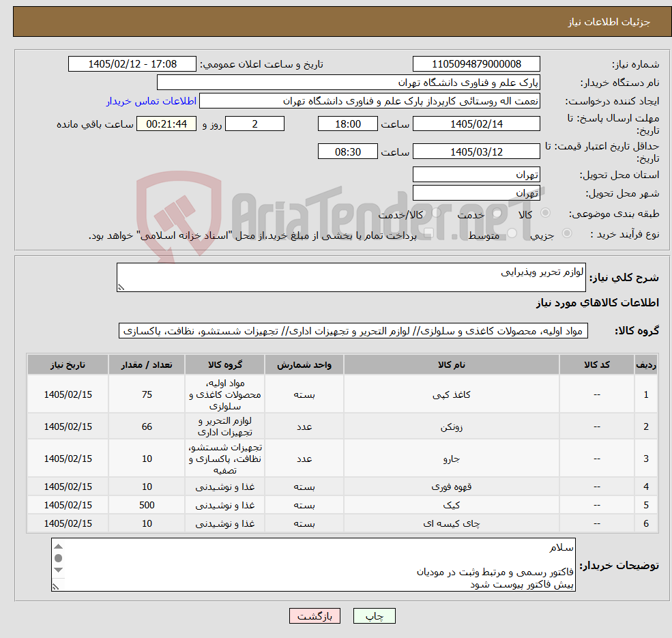Click the price validity time 08:30
This screenshot has width=672, height=638.
[x=347, y=151]
